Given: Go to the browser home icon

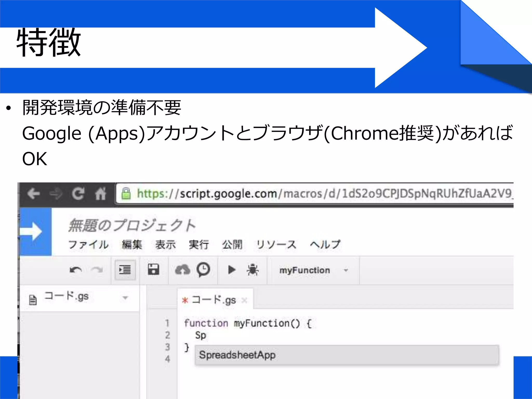Looking at the screenshot, I should [x=100, y=194].
